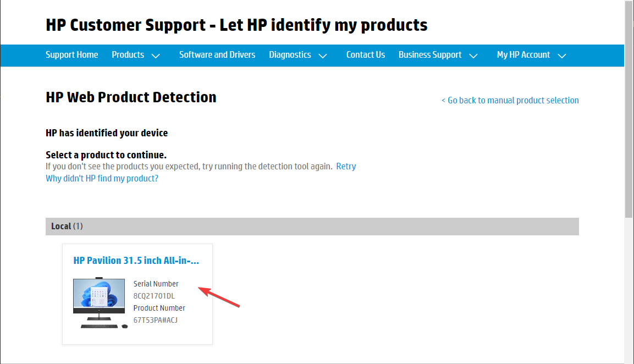Expand the My HP Account chevron

point(561,56)
